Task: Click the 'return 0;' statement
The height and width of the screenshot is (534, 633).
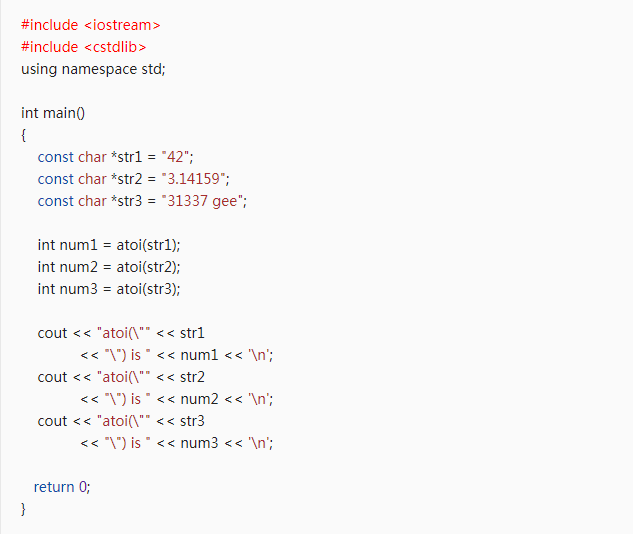Action: click(62, 487)
